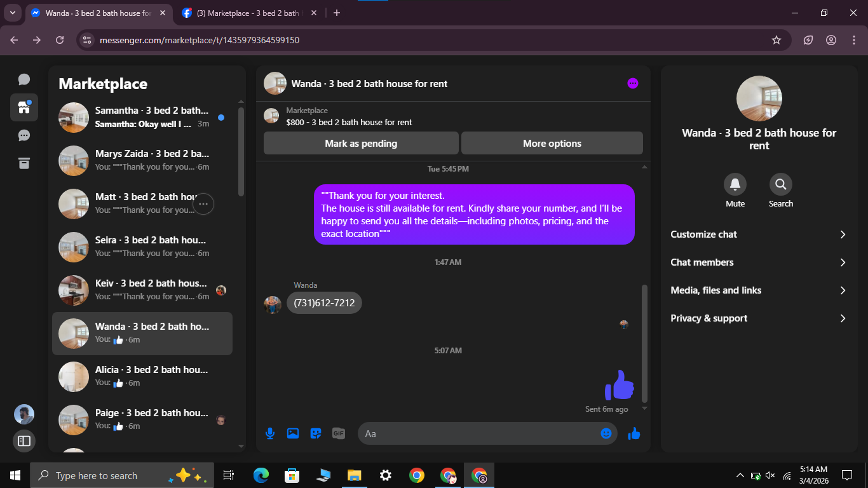Viewport: 868px width, 488px height.
Task: Expand Media, files and links section
Action: (x=759, y=290)
